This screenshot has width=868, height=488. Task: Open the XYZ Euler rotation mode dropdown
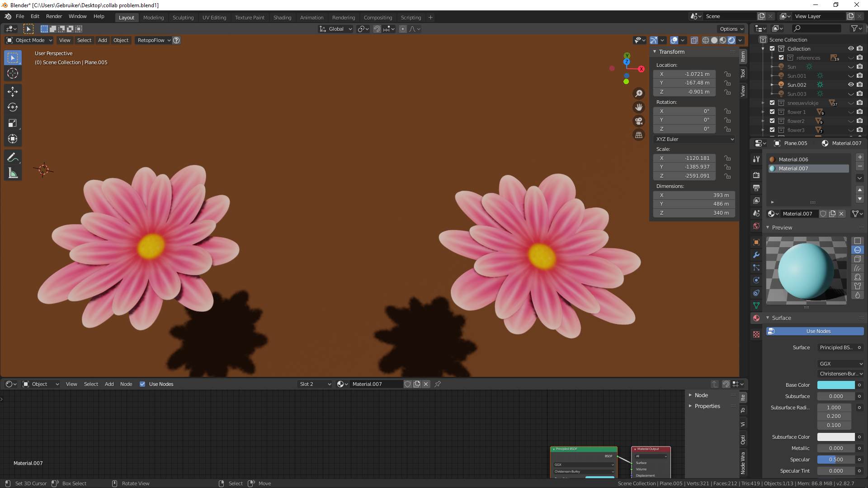[694, 139]
